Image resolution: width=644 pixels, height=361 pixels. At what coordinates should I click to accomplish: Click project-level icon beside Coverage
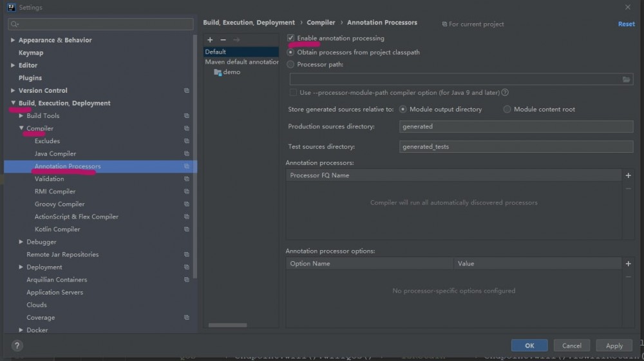tap(187, 317)
